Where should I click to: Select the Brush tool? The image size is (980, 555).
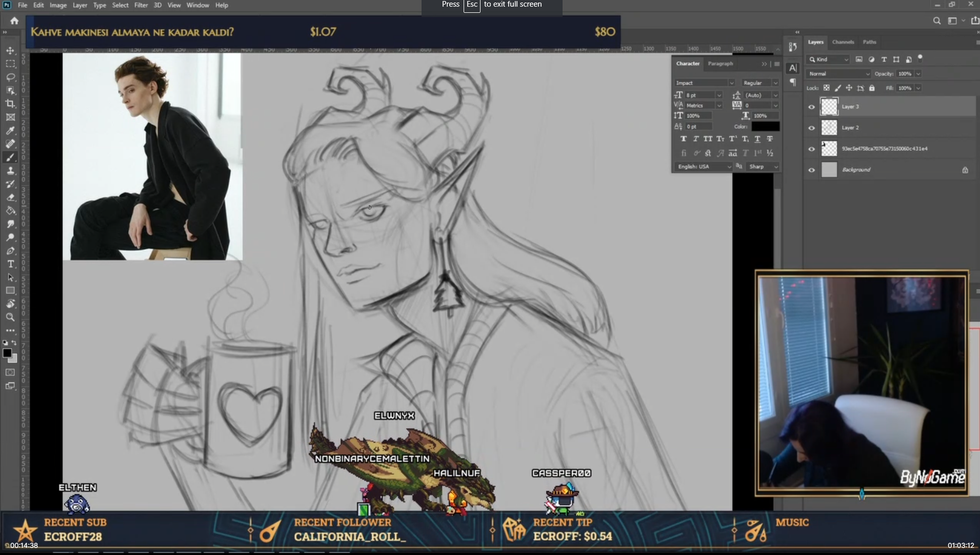(10, 157)
